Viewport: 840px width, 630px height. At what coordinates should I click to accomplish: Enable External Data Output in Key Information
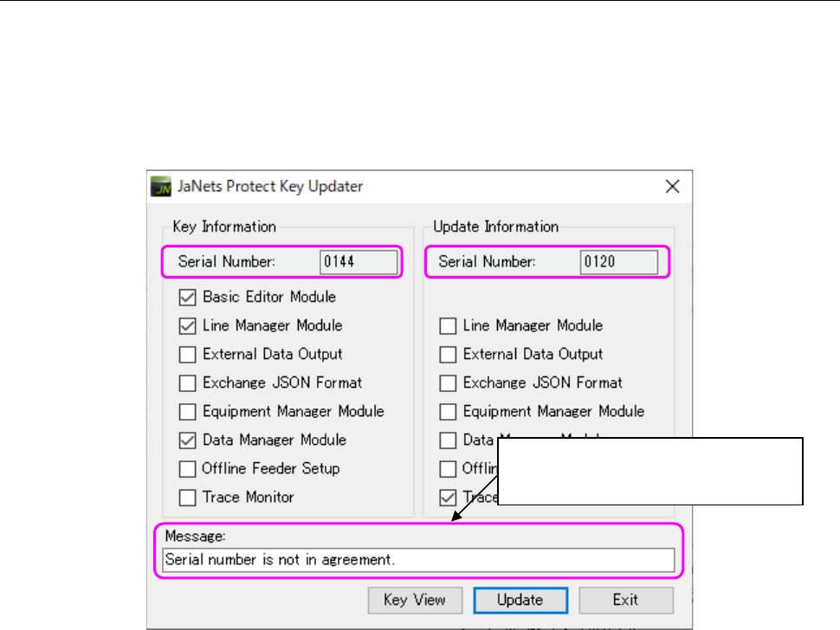click(x=187, y=354)
